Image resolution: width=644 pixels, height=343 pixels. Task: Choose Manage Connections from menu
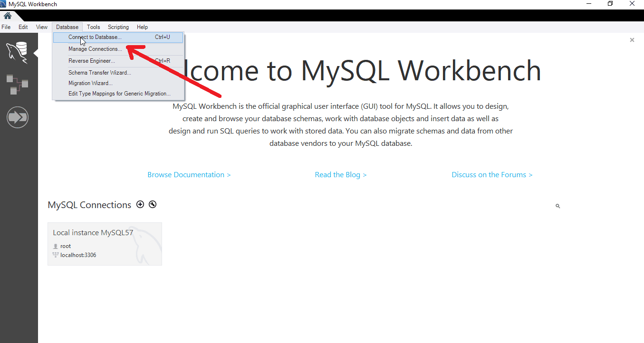pos(95,49)
